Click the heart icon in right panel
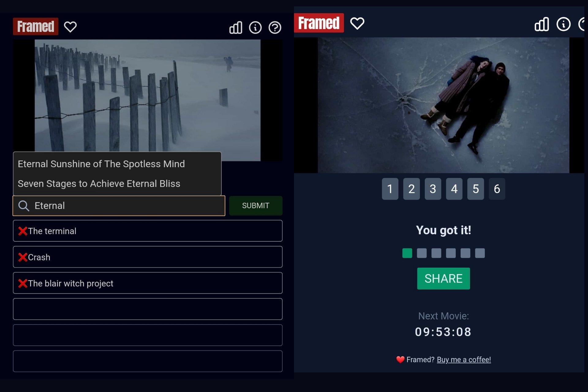This screenshot has height=392, width=588. pos(357,23)
